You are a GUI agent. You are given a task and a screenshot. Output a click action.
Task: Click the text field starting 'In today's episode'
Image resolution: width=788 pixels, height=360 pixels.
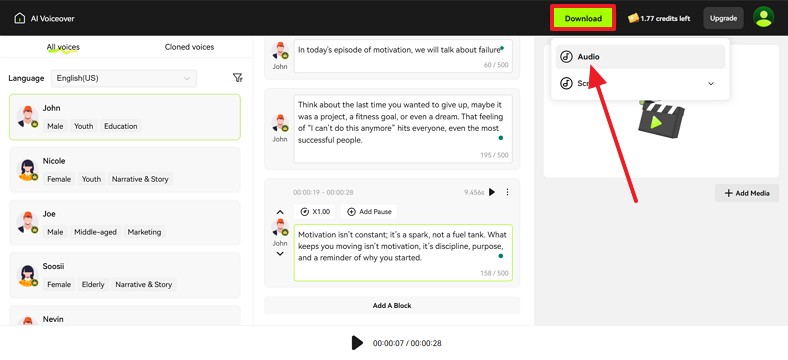[x=403, y=56]
